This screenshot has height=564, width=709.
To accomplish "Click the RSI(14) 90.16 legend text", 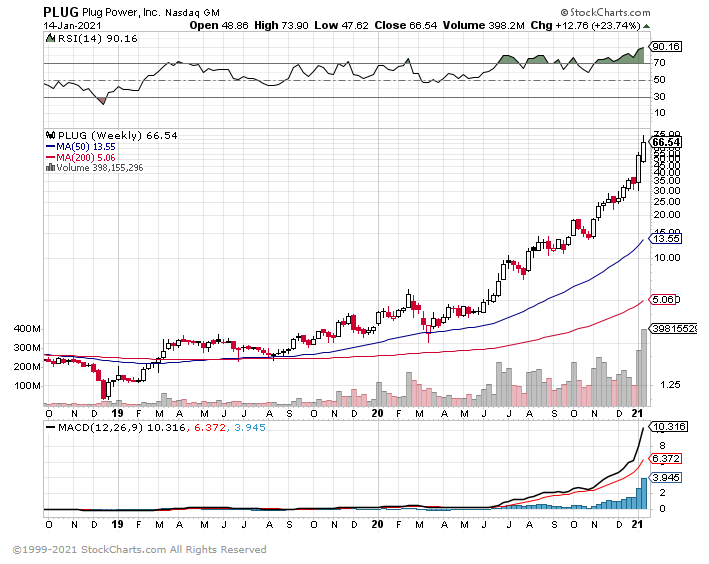I will 98,38.
